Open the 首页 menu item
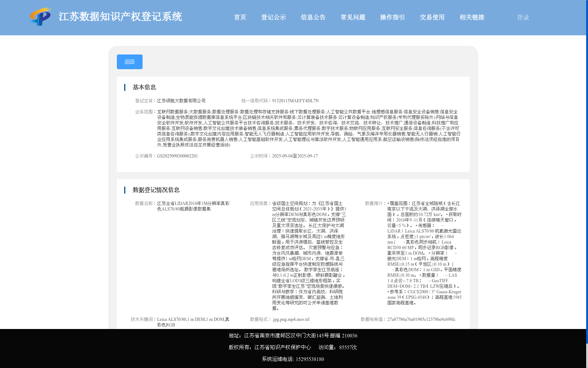588x368 pixels. (x=240, y=17)
